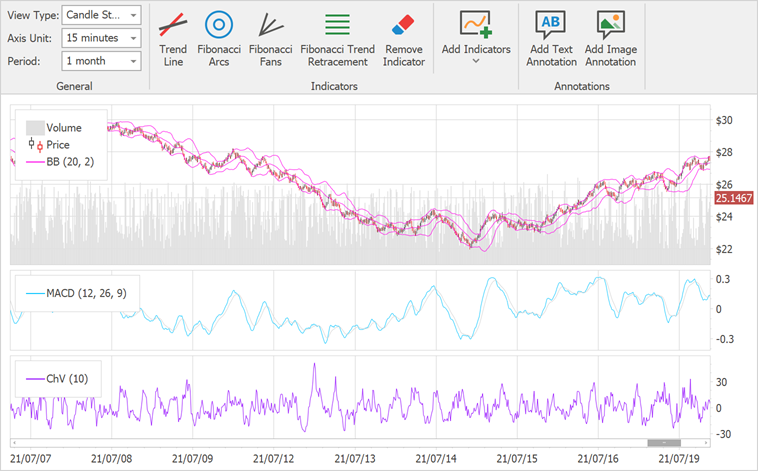Pick the Fibonacci Trend Retracement tool

(x=337, y=40)
